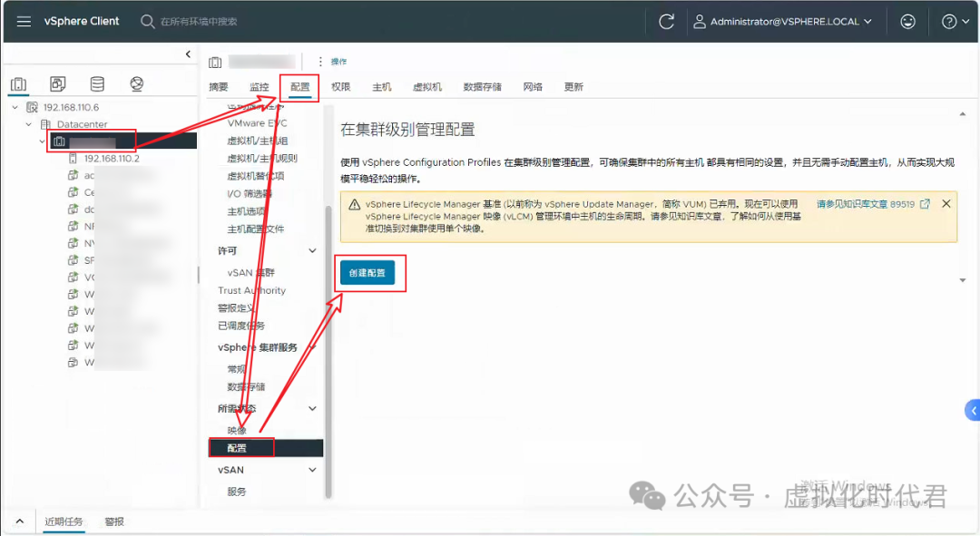Switch to the VMs and Templates inventory icon

(57, 83)
